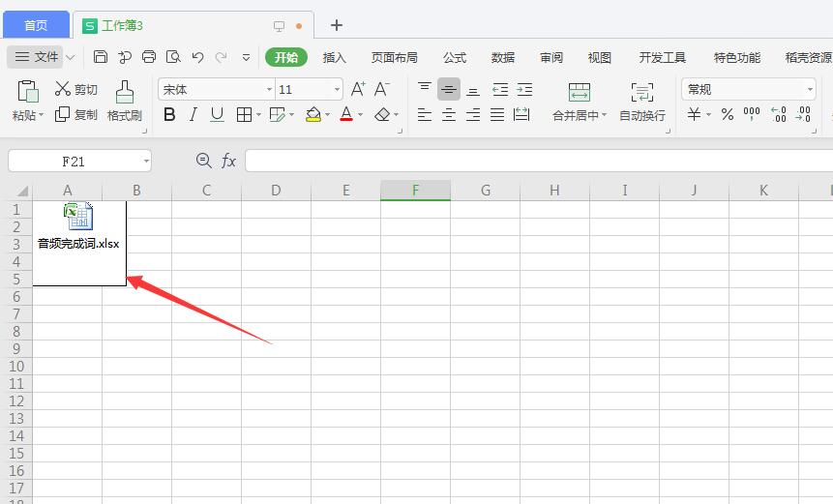Screen dimensions: 833x504
Task: Expand the Name Box dropdown arrow
Action: coord(146,161)
